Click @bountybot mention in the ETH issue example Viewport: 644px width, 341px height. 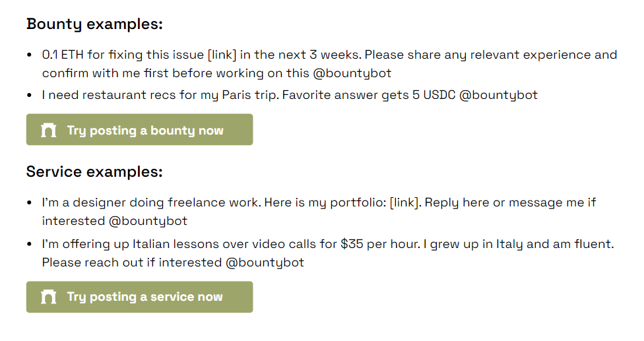point(352,73)
